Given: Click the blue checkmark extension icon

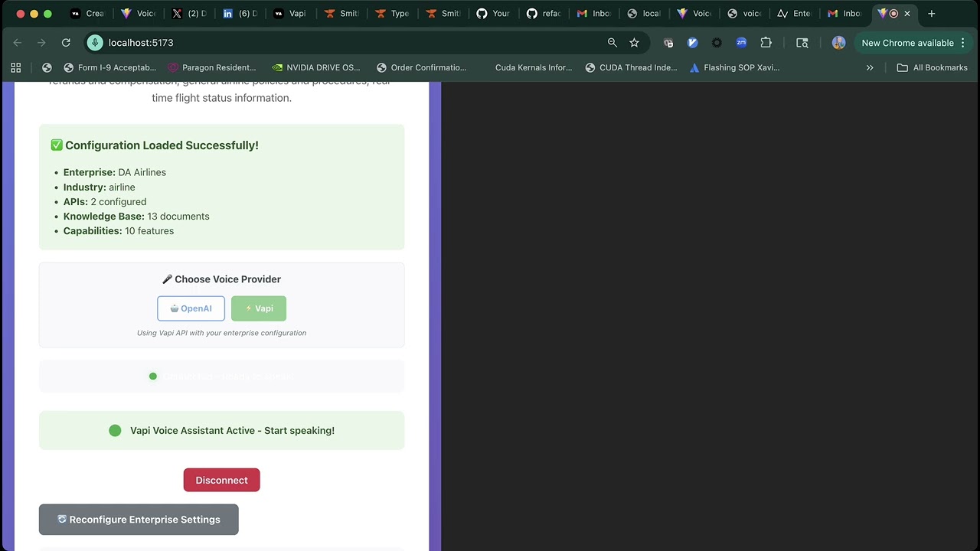Looking at the screenshot, I should 693,43.
